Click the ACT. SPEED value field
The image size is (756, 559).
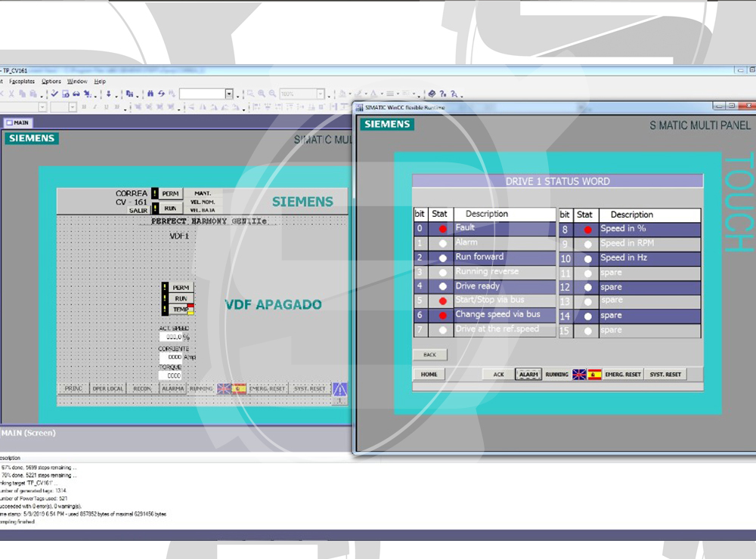(171, 338)
